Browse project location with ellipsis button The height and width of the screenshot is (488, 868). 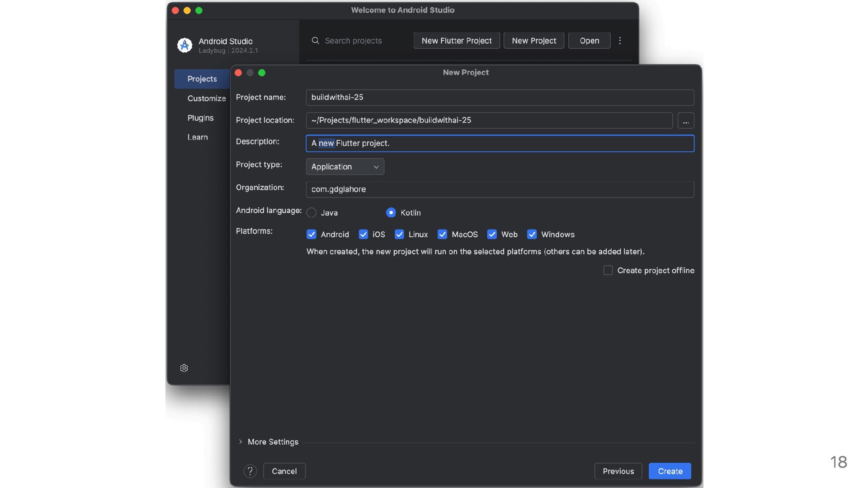686,121
